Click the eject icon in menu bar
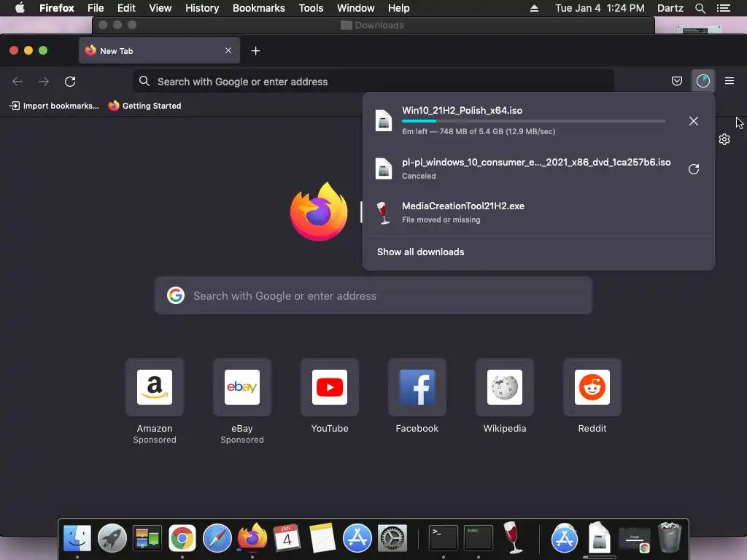 534,8
